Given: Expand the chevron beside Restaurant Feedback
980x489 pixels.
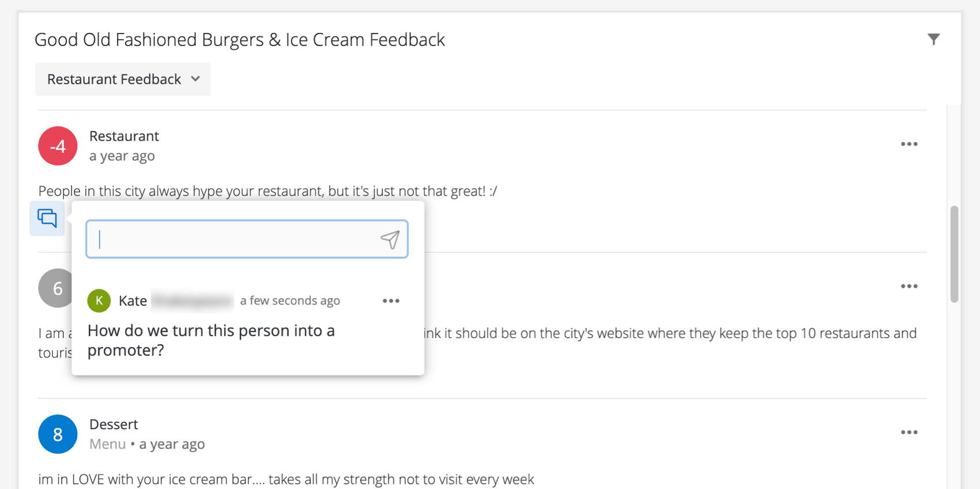Looking at the screenshot, I should (x=195, y=79).
